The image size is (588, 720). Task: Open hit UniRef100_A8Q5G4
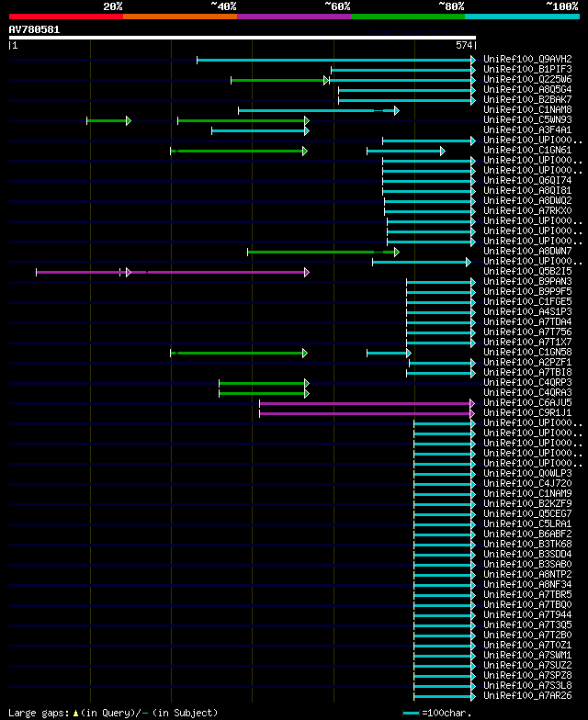527,89
